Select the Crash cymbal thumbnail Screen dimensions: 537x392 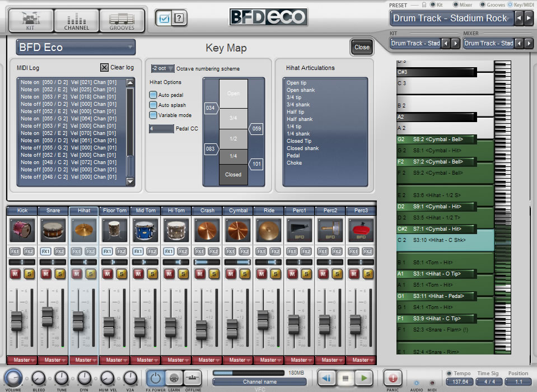pyautogui.click(x=207, y=230)
